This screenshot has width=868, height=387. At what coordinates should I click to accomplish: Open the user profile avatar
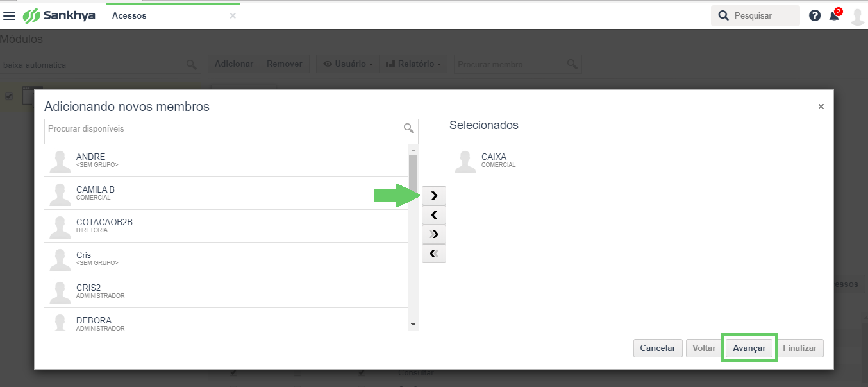point(857,16)
